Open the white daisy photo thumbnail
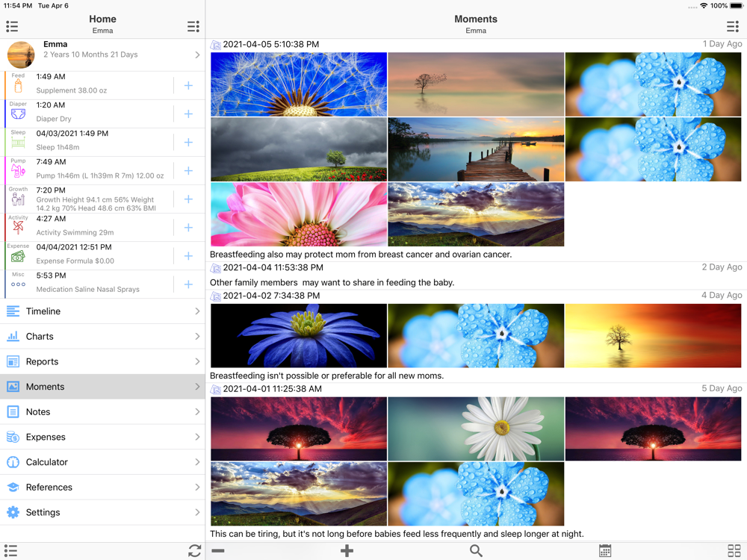This screenshot has height=560, width=747. [476, 429]
